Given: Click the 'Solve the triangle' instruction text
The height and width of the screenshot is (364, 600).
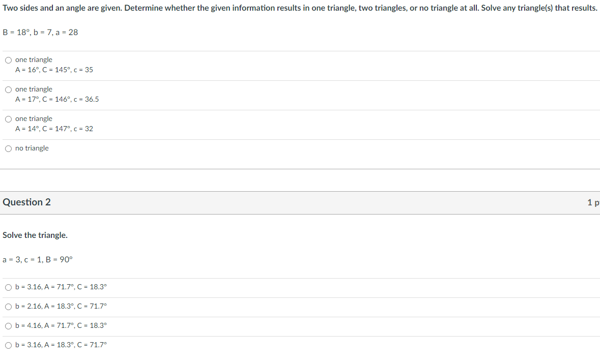Looking at the screenshot, I should point(35,235).
